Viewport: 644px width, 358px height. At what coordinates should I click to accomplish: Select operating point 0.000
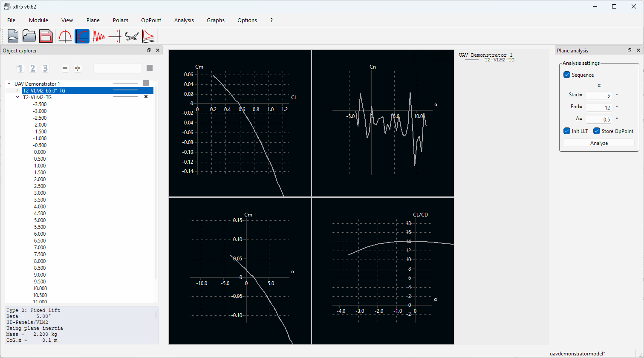[40, 152]
